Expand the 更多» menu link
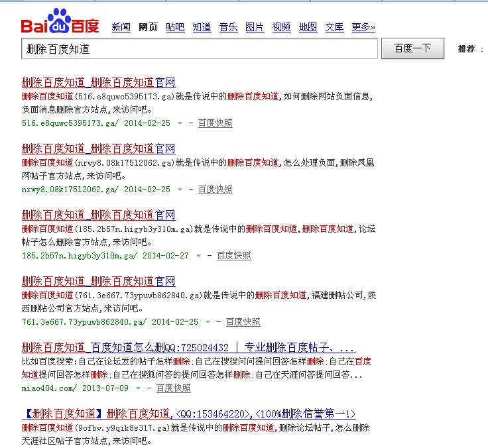The height and width of the screenshot is (448, 488). (x=363, y=27)
